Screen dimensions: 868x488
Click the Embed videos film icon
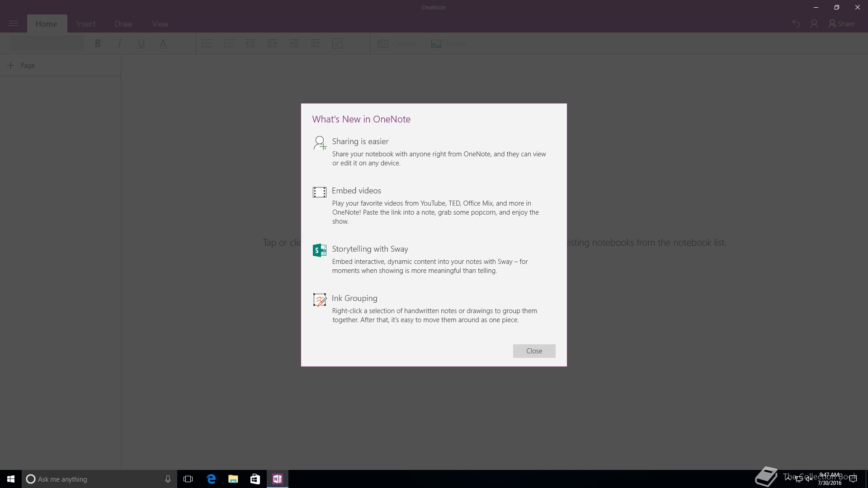(x=320, y=192)
